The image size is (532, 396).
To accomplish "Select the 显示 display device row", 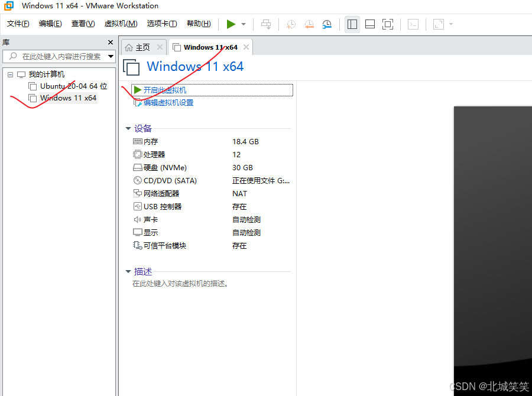I will click(x=211, y=233).
